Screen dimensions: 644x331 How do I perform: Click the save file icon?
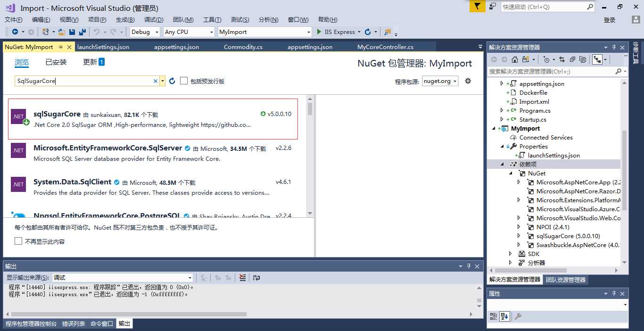click(72, 32)
